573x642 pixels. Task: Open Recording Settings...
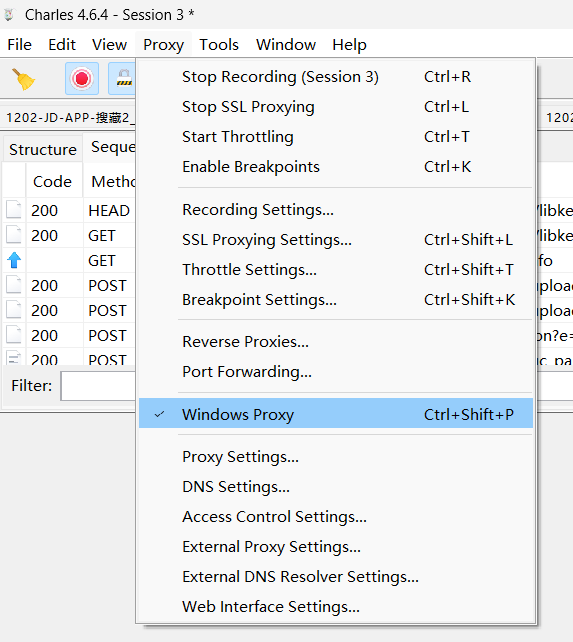pyautogui.click(x=336, y=209)
